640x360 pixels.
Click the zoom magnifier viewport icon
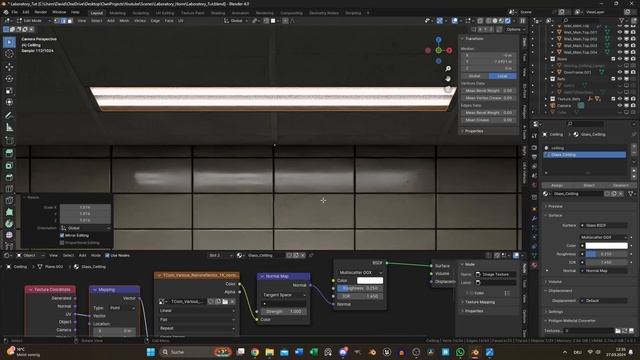[x=448, y=69]
